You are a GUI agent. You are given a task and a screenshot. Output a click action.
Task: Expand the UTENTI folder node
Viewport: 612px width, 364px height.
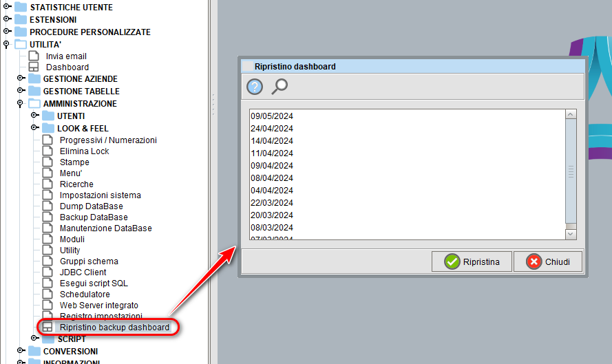point(34,116)
